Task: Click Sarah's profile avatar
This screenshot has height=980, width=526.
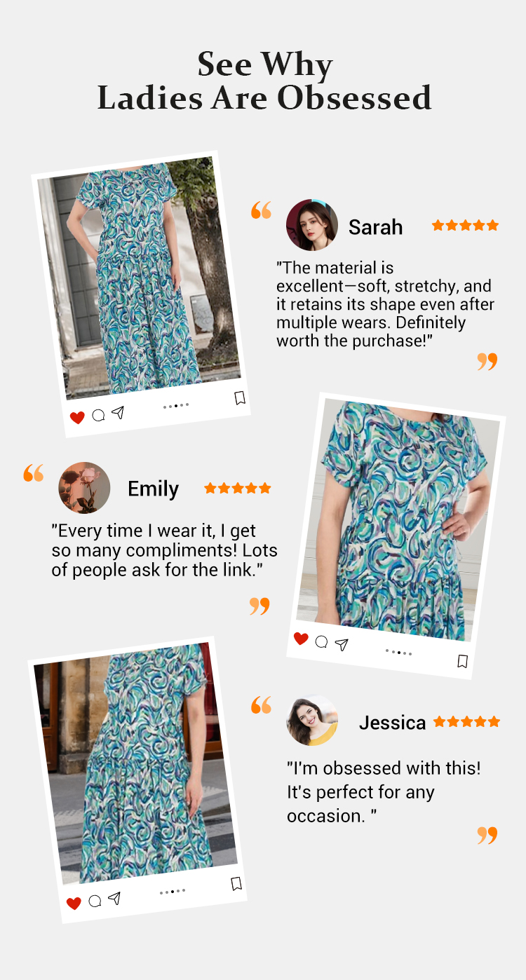Action: point(312,225)
